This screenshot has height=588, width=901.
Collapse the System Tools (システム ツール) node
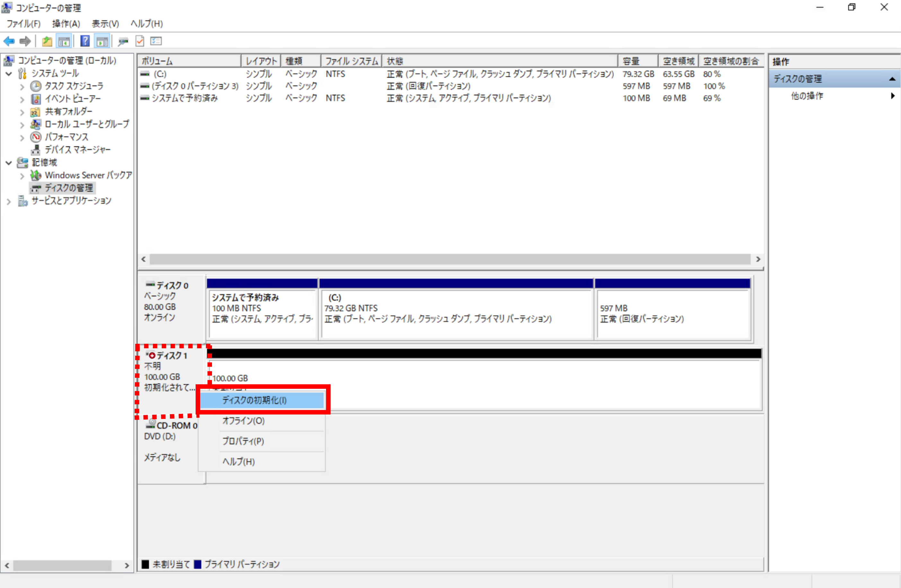[x=9, y=74]
